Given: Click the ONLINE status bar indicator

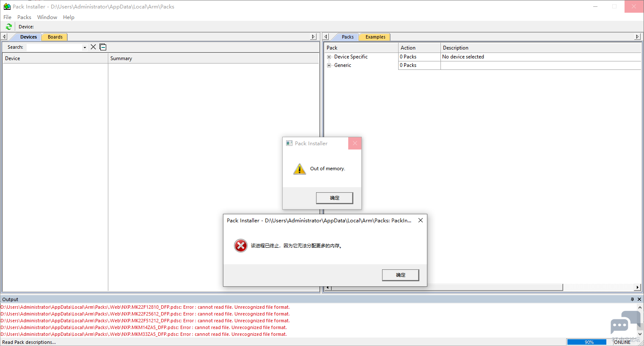Looking at the screenshot, I should pyautogui.click(x=622, y=342).
